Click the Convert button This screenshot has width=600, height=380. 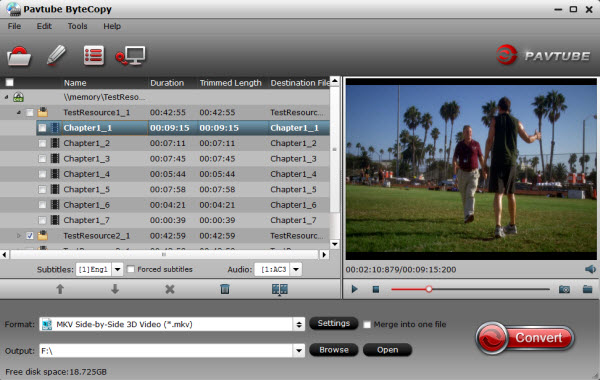pyautogui.click(x=525, y=338)
